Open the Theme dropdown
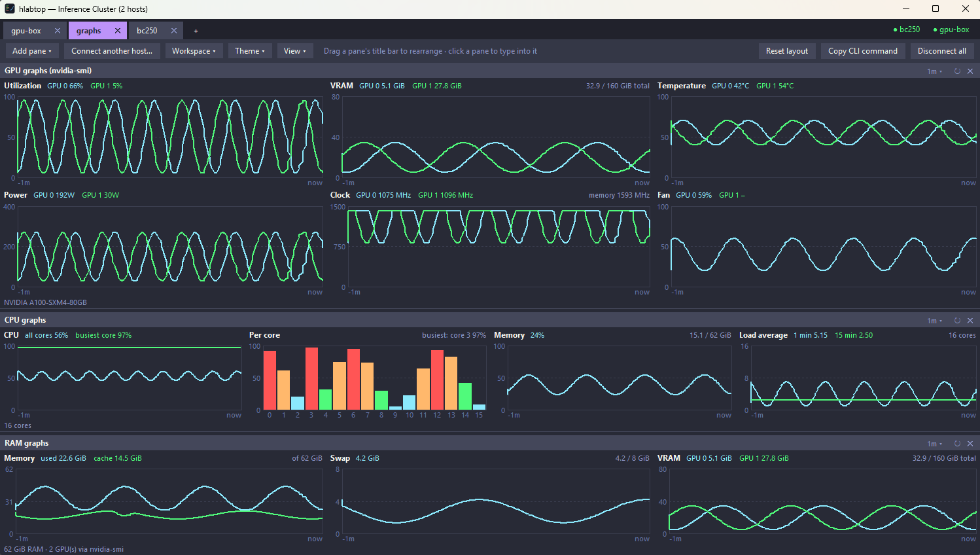The height and width of the screenshot is (555, 980). [250, 51]
